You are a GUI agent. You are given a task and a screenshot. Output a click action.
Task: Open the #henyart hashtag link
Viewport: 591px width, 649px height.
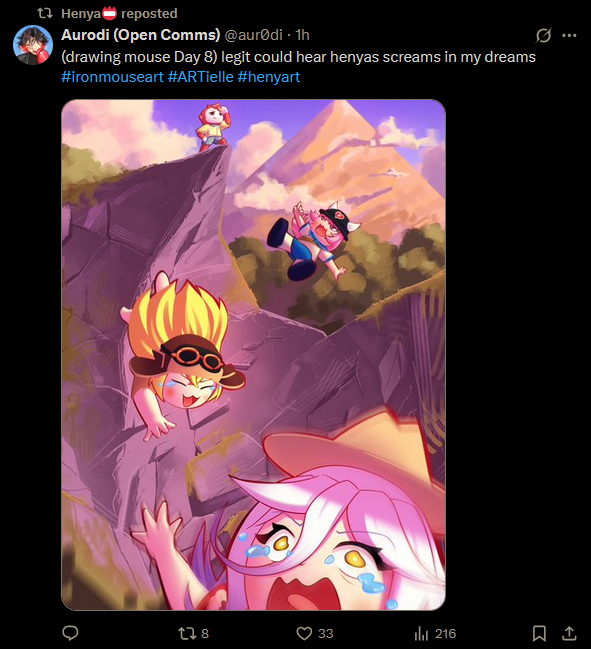pyautogui.click(x=269, y=77)
